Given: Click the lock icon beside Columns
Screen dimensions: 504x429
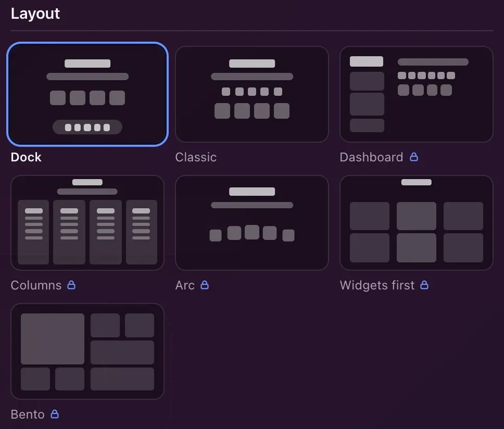Looking at the screenshot, I should point(71,285).
